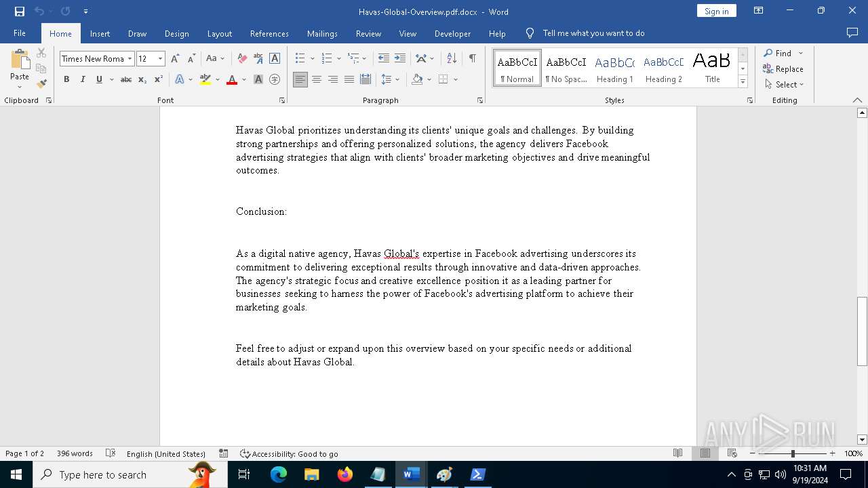The image size is (868, 488).
Task: Apply strikethrough formatting
Action: (126, 80)
